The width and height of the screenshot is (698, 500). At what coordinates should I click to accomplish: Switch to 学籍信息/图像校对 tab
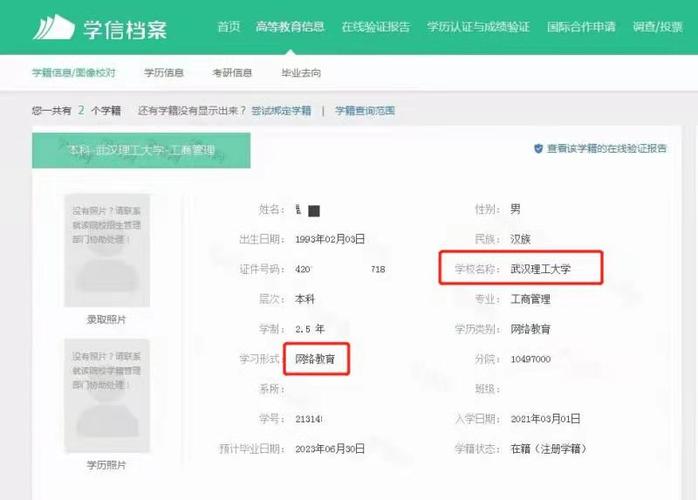point(74,73)
